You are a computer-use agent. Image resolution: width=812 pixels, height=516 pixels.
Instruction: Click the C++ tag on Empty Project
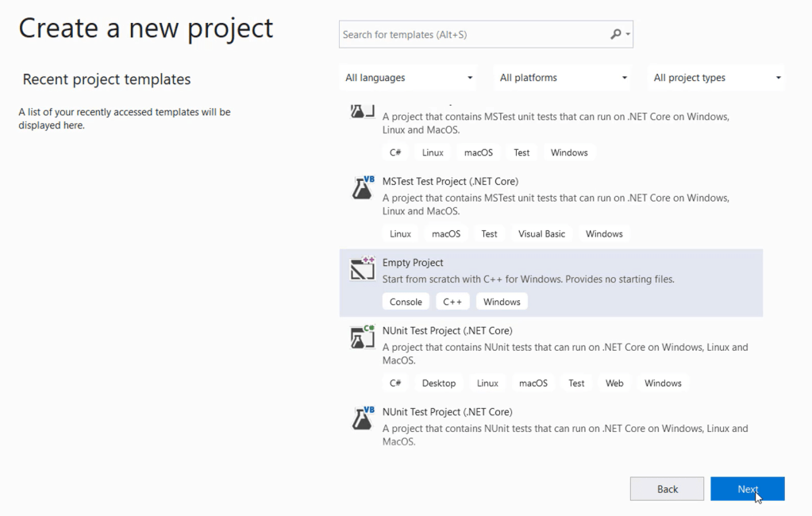point(452,302)
